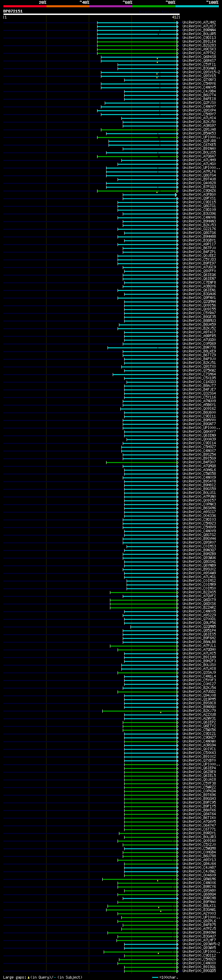Click hit label UniRef100_Q40828
The height and width of the screenshot is (980, 222).
(x=199, y=183)
